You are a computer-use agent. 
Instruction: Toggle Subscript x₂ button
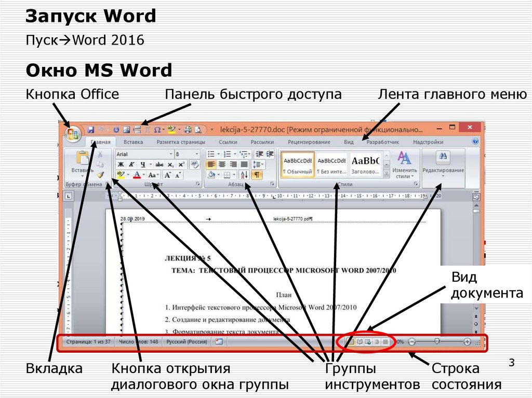(x=170, y=164)
